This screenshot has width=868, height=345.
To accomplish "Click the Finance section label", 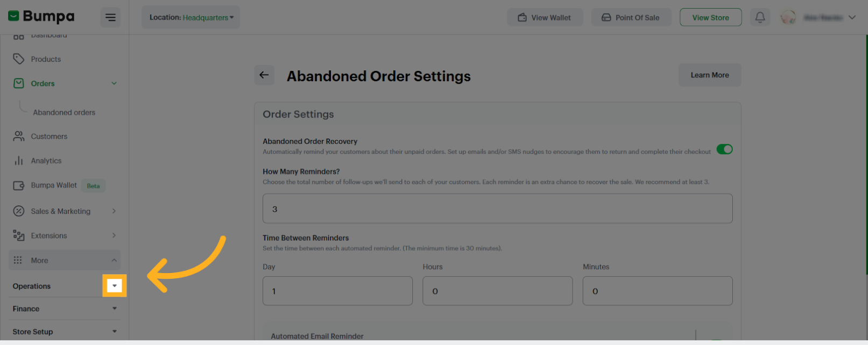I will (x=26, y=309).
